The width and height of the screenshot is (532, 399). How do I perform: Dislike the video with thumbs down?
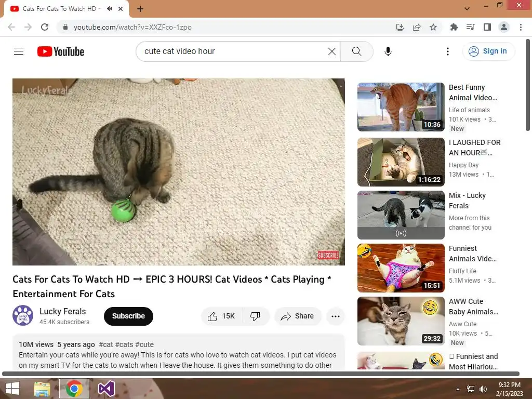pos(256,316)
